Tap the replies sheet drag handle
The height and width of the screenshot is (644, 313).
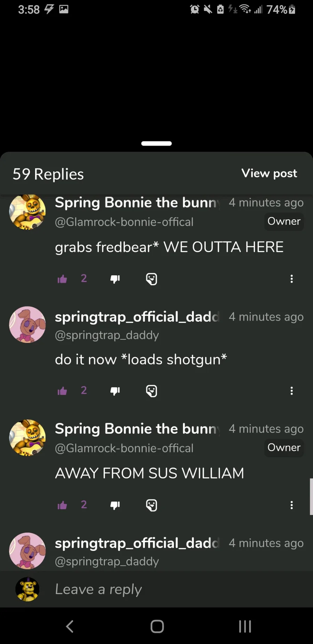coord(156,143)
